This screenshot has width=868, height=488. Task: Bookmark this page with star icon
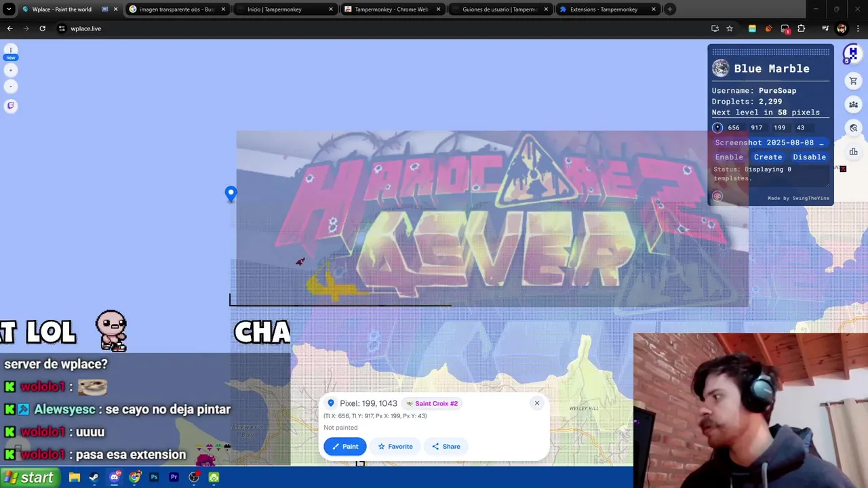730,28
